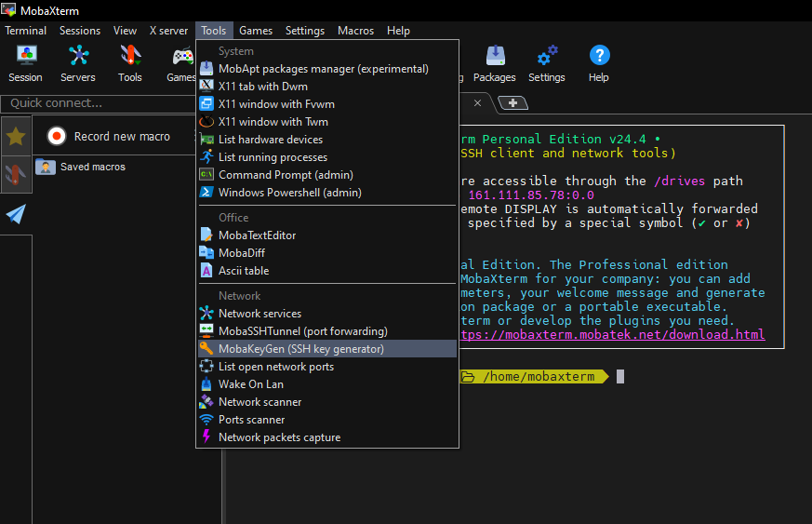Screen dimensions: 812x524
Task: Click the Session toolbar icon
Action: (x=26, y=56)
